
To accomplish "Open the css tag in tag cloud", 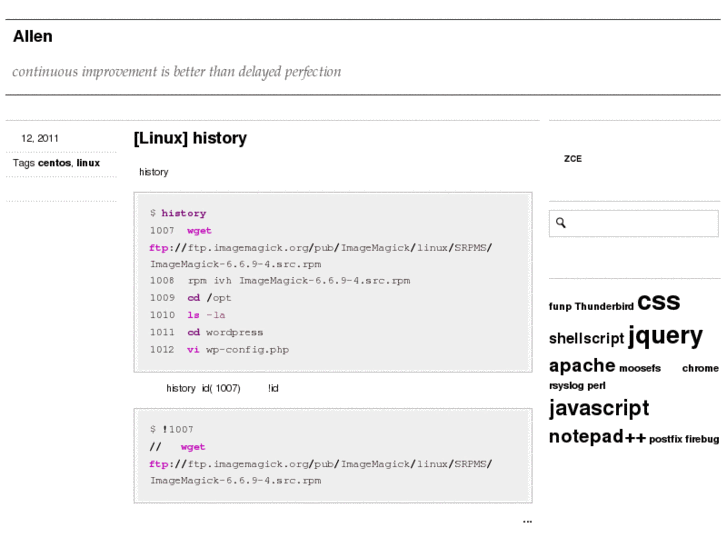I will (x=658, y=301).
